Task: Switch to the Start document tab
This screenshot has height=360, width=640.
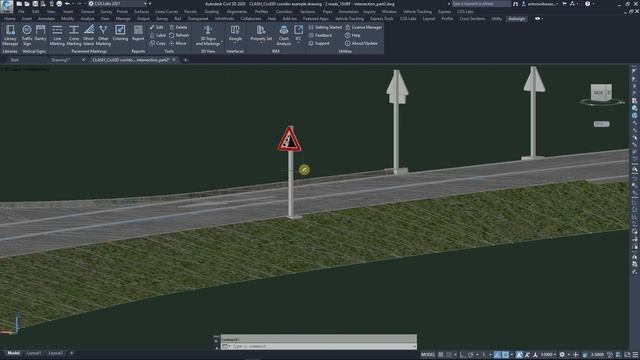Action: [x=14, y=60]
